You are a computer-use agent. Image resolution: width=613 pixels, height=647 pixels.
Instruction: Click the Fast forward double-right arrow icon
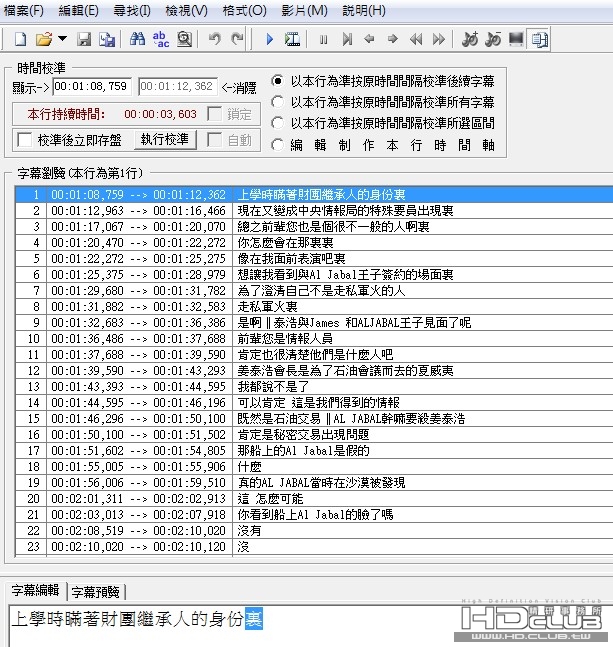click(439, 39)
